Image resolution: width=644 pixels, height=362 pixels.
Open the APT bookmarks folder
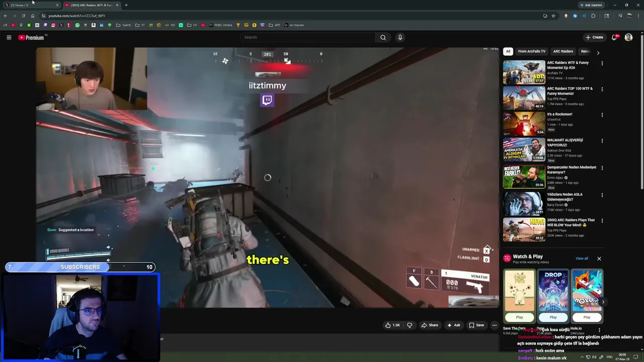tap(275, 25)
